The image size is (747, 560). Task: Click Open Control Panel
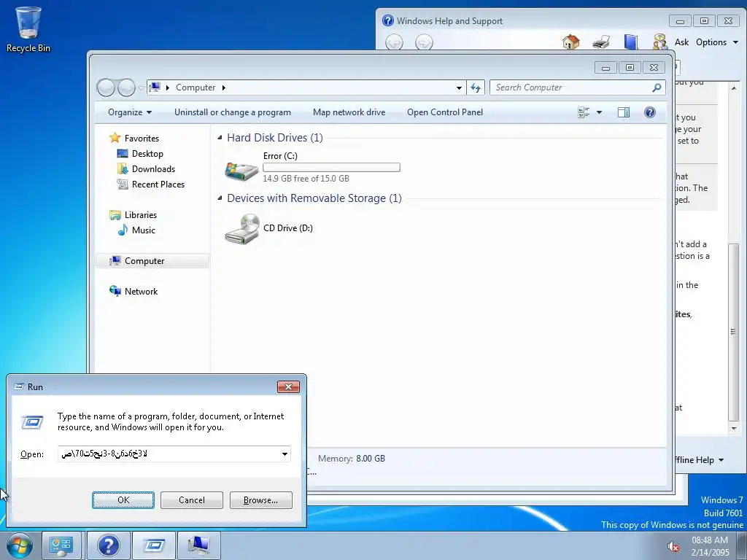(x=445, y=112)
